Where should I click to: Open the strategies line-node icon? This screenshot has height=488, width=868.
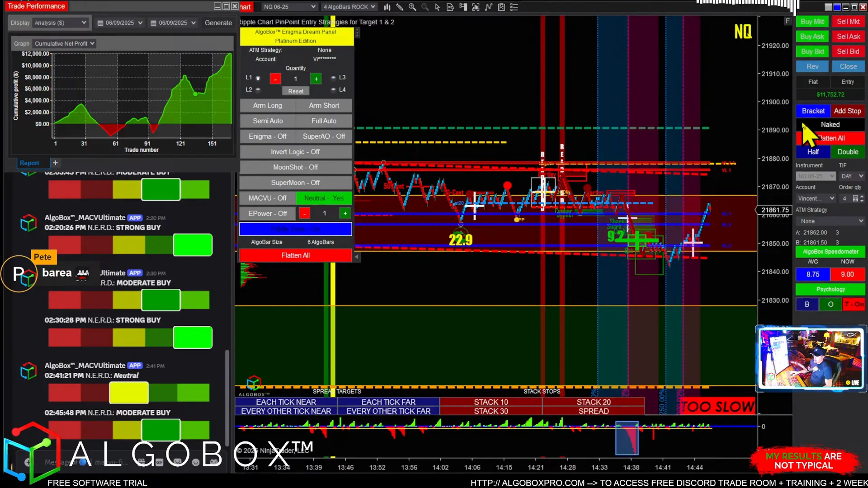489,7
